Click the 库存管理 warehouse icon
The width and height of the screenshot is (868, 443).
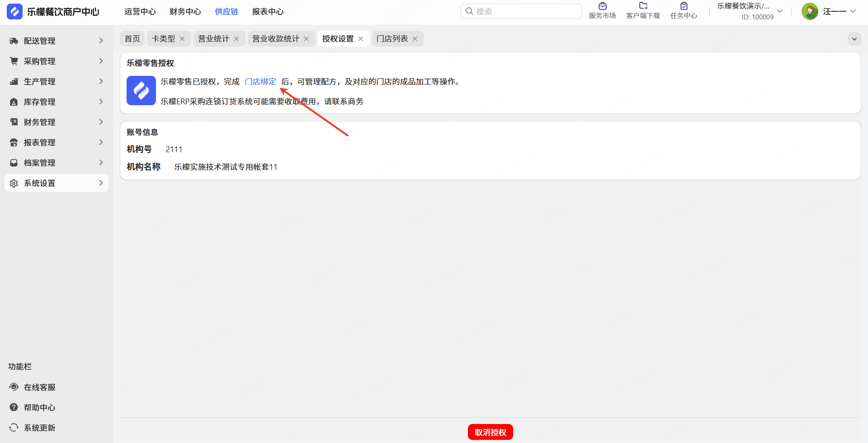14,102
